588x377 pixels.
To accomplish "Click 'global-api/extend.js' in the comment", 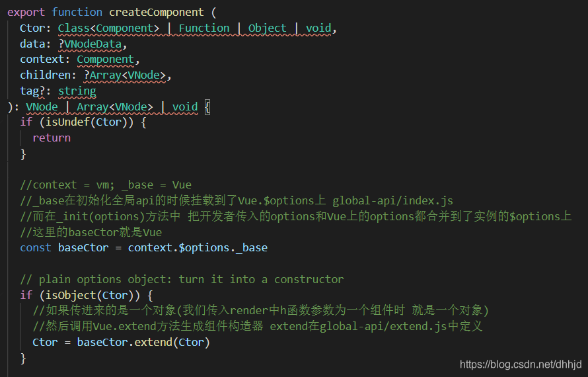I will click(383, 326).
